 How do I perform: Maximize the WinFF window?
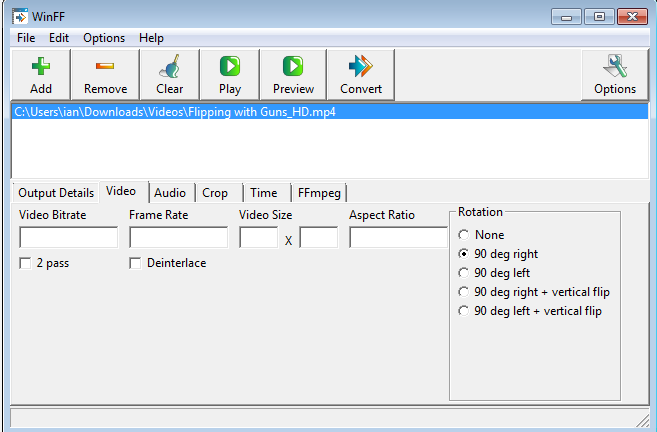tap(599, 17)
